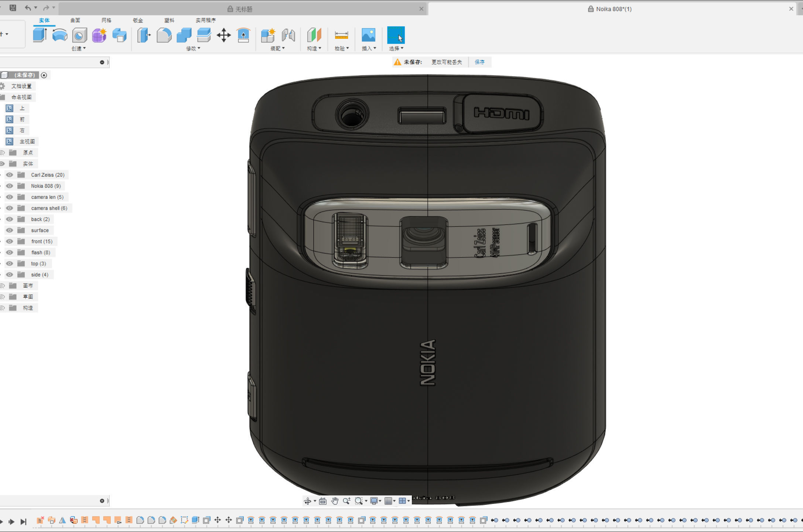Choose the Insert image icon
This screenshot has height=532, width=803.
tap(368, 35)
